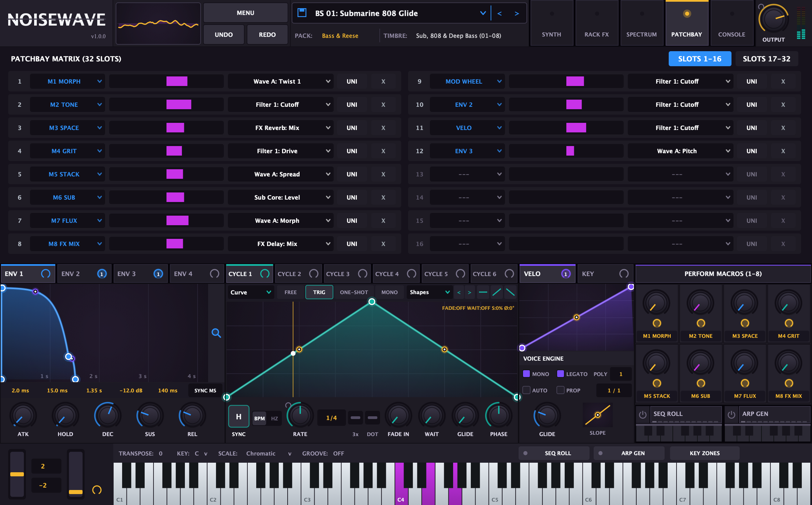Switch rate unit to HZ
The height and width of the screenshot is (505, 812).
274,418
